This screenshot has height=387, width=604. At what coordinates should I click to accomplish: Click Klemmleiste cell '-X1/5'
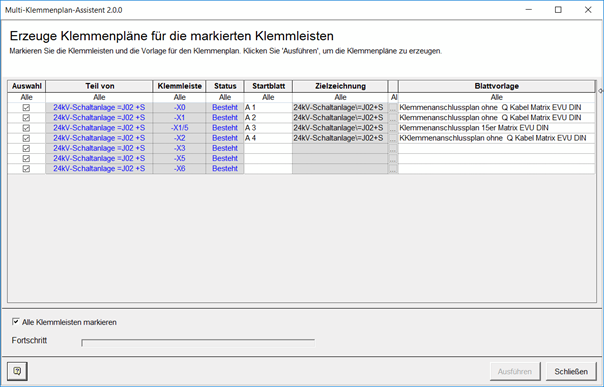click(180, 128)
